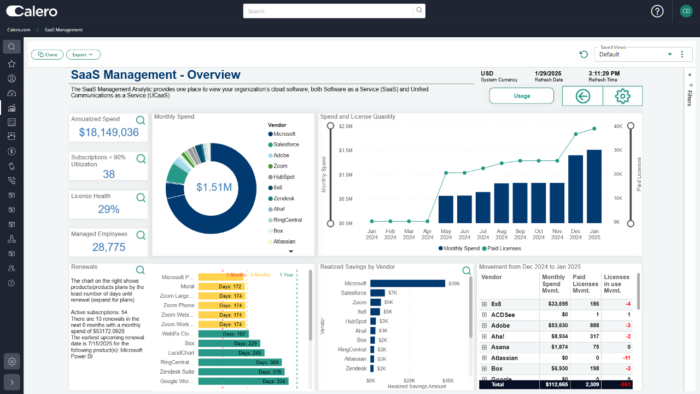Click the Calero logo
Image resolution: width=700 pixels, height=394 pixels.
(x=32, y=11)
